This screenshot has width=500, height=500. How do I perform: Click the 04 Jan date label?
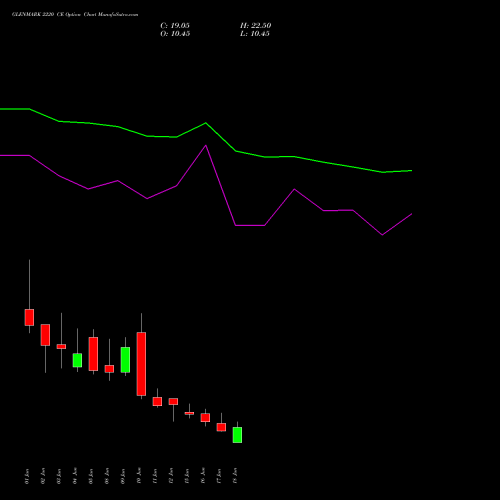tap(75, 476)
